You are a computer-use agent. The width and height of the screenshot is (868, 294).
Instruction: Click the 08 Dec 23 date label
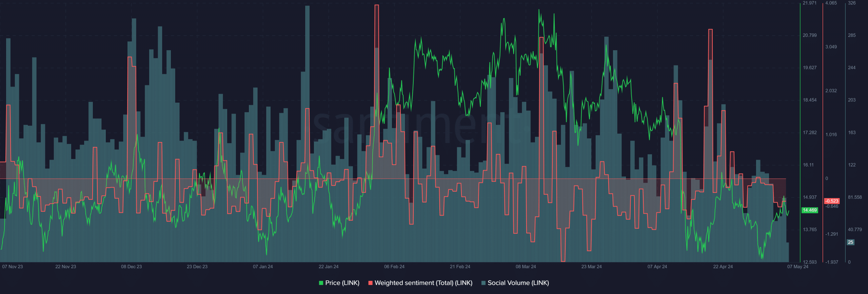132,267
